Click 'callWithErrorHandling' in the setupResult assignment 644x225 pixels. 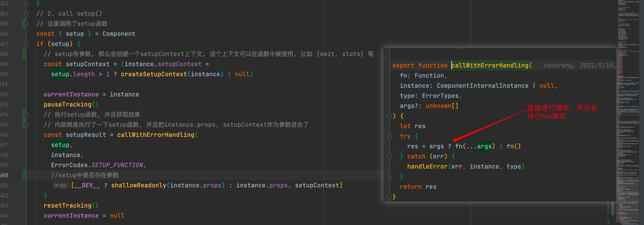[156, 135]
